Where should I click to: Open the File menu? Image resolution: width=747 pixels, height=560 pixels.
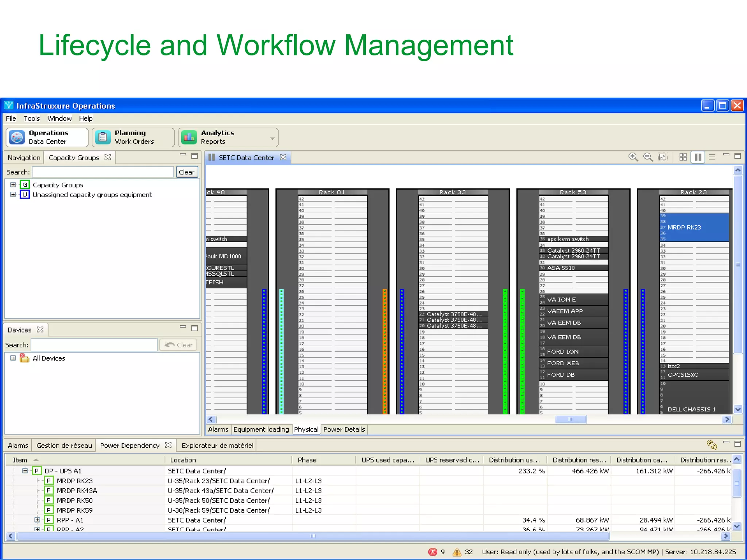pos(11,118)
